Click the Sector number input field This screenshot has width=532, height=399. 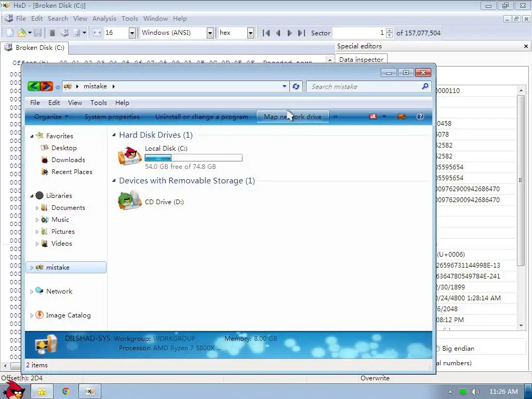click(x=360, y=33)
